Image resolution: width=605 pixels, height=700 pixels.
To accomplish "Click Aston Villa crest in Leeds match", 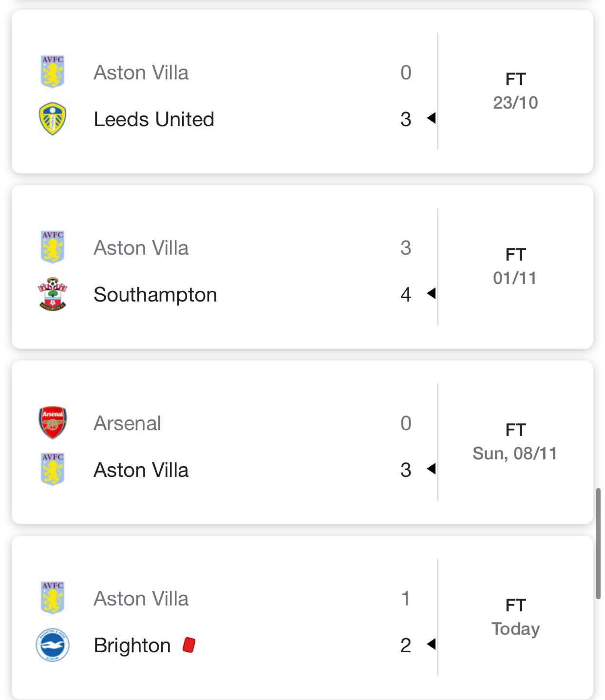I will coord(52,72).
